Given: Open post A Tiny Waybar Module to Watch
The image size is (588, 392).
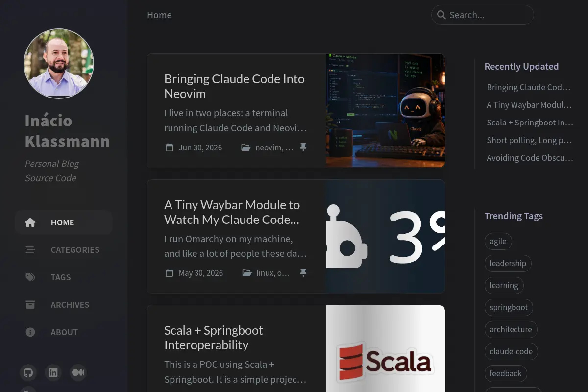Looking at the screenshot, I should pos(232,212).
